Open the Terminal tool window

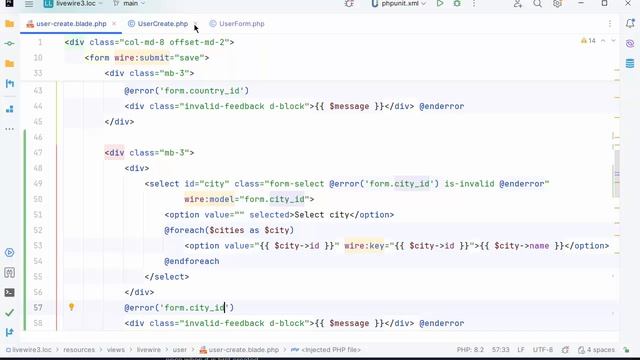coord(9,293)
